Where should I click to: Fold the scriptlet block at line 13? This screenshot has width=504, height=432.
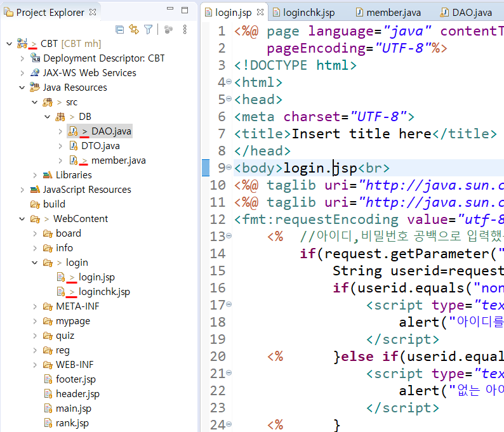pos(229,236)
